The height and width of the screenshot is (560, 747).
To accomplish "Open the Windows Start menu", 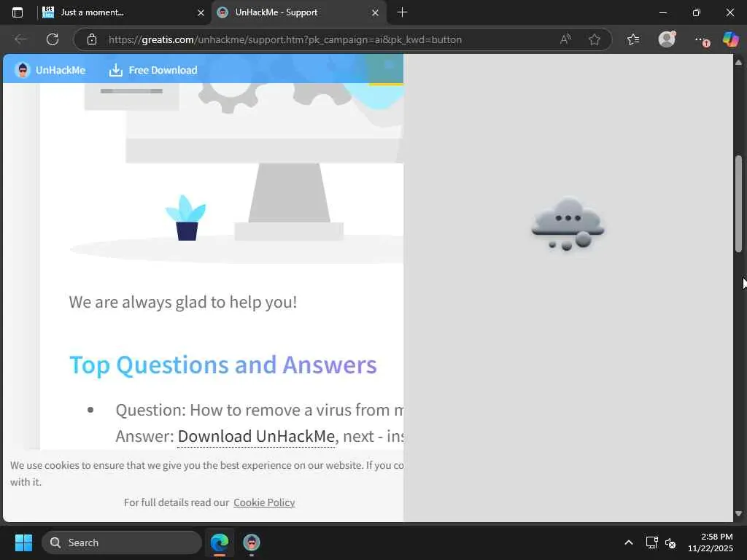I will tap(23, 542).
